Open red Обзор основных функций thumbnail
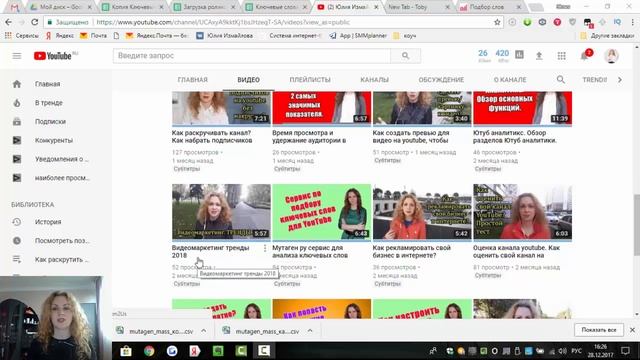The width and height of the screenshot is (640, 360). (522, 108)
